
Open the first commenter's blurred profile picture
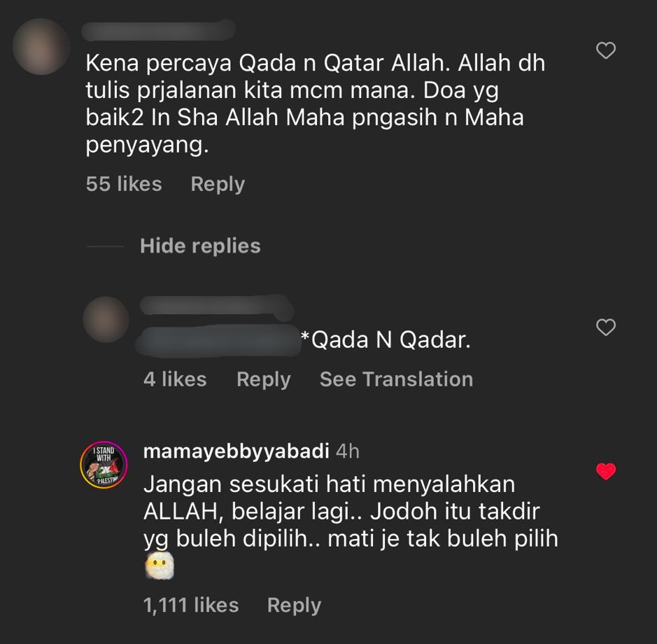tap(41, 46)
